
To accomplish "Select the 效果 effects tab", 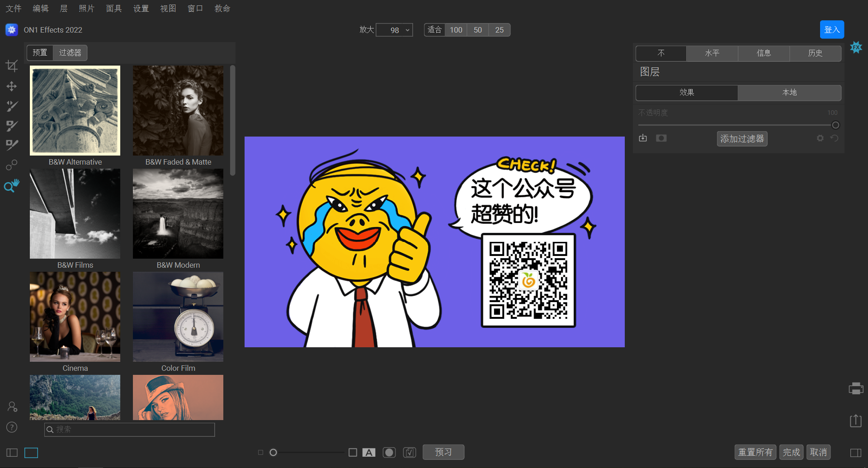I will click(x=687, y=93).
